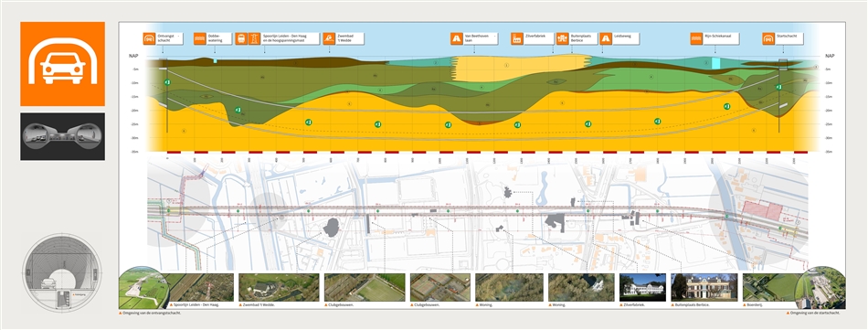868x330 pixels.
Task: Click the Dobbewatering water icon
Action: pos(200,38)
